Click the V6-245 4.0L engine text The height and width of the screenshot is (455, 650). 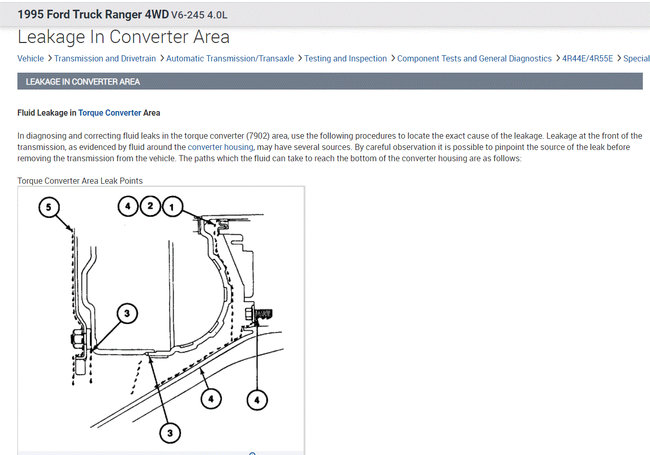pyautogui.click(x=199, y=15)
